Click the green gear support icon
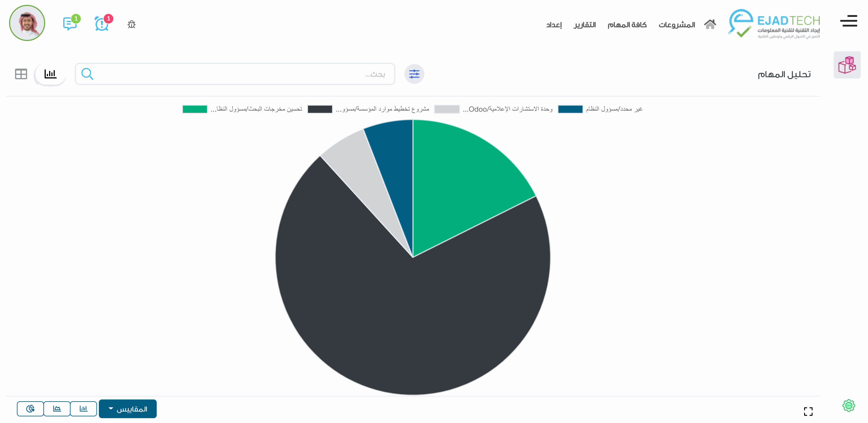 coord(848,406)
